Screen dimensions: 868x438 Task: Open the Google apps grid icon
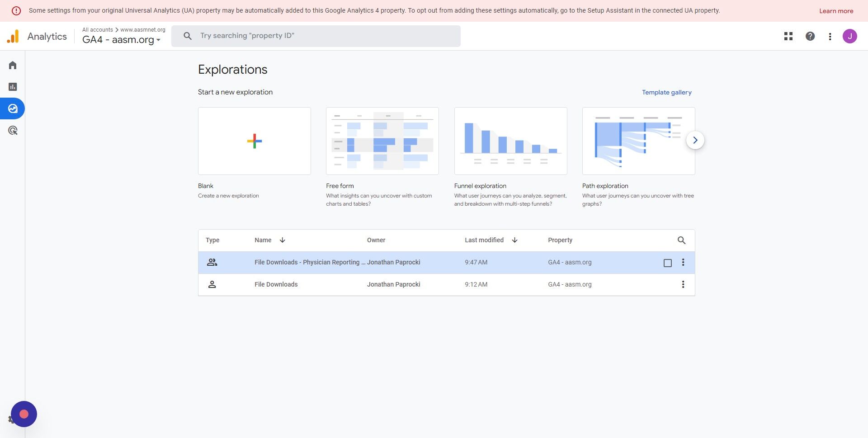pos(788,36)
